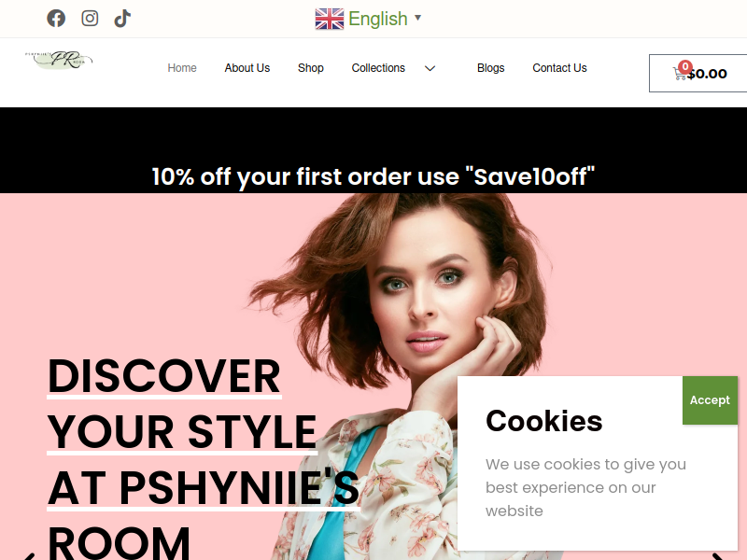Accept the cookies notice
Image resolution: width=747 pixels, height=560 pixels.
(x=710, y=400)
